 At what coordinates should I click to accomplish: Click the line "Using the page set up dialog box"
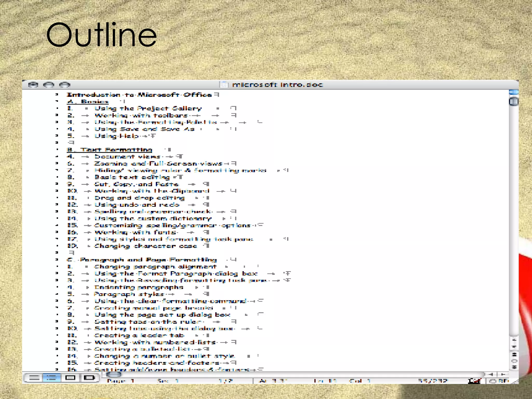point(162,315)
